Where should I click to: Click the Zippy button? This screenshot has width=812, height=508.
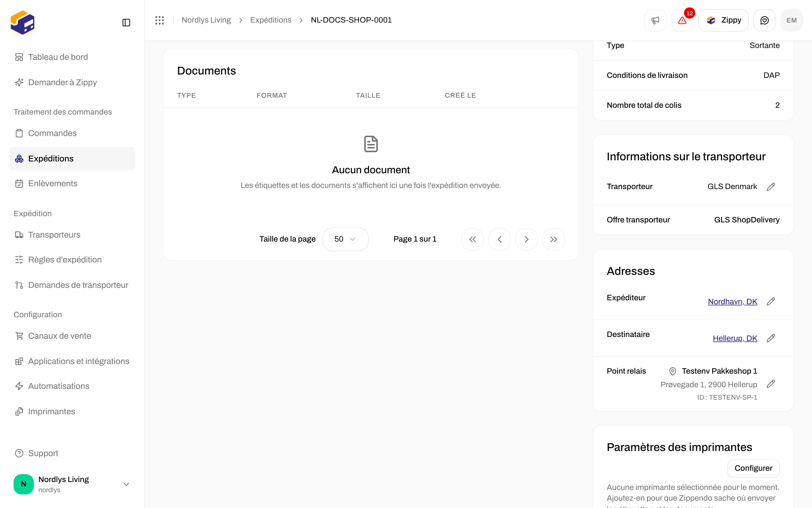click(x=723, y=20)
